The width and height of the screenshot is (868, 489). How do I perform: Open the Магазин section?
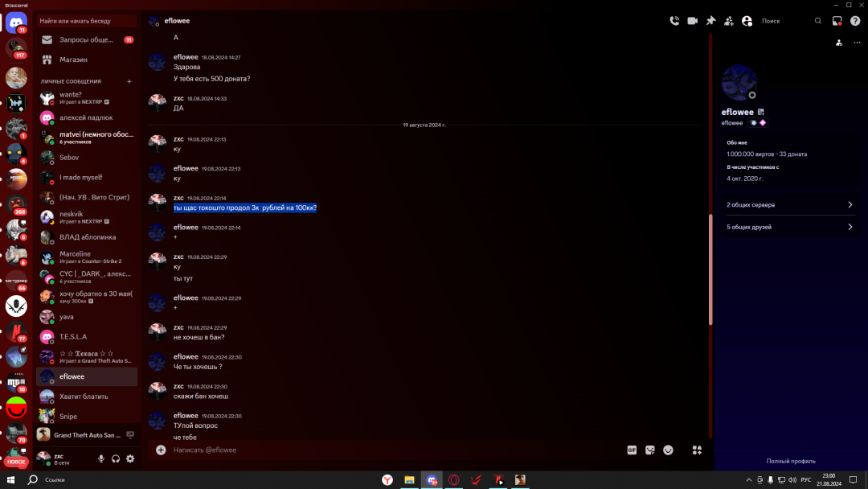73,60
